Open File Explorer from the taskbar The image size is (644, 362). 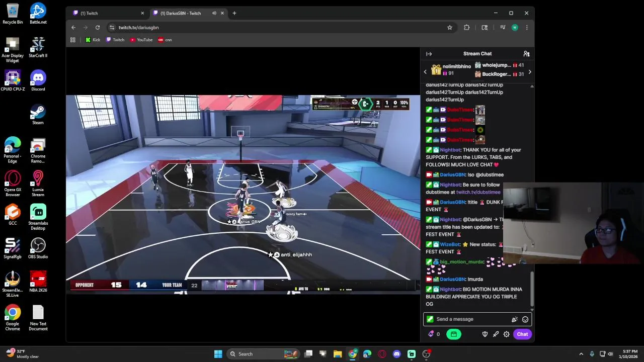tap(338, 354)
